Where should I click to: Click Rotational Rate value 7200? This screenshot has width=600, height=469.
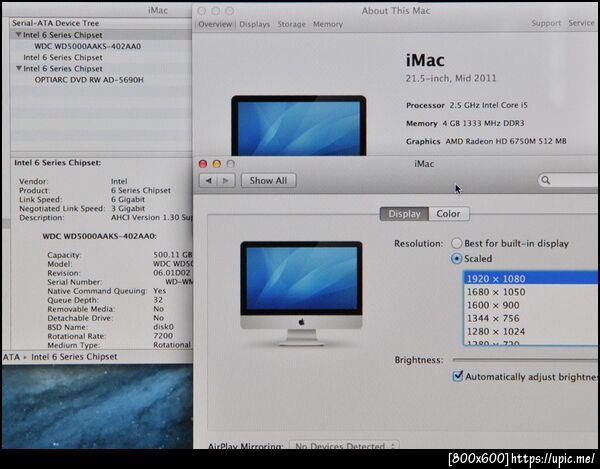pos(163,336)
